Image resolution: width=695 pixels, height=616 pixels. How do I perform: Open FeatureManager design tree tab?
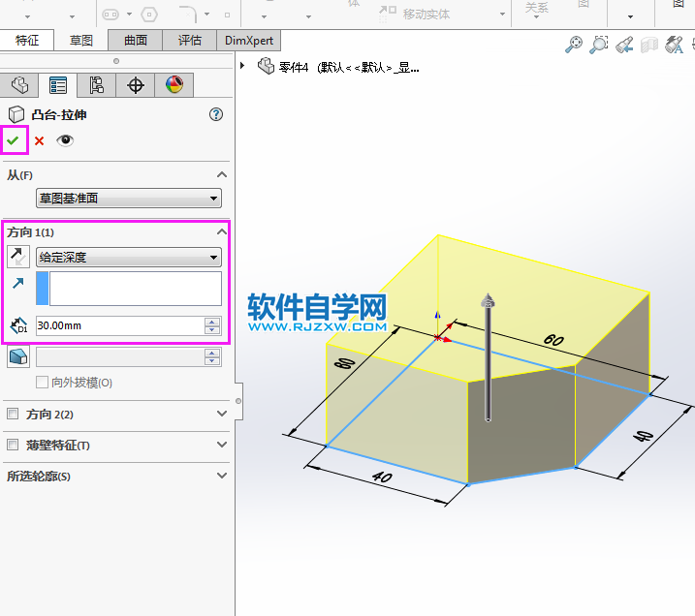tap(19, 85)
